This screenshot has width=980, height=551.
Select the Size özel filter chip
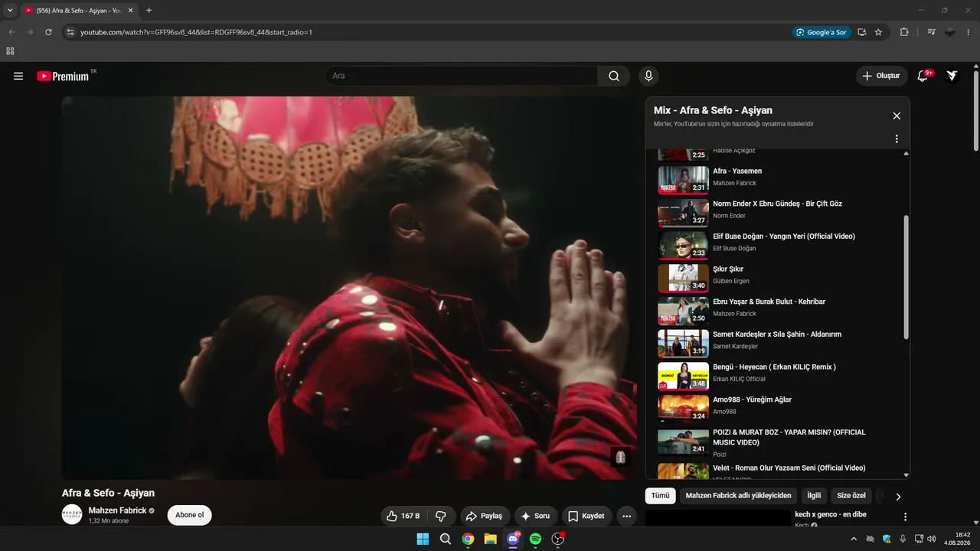tap(851, 496)
